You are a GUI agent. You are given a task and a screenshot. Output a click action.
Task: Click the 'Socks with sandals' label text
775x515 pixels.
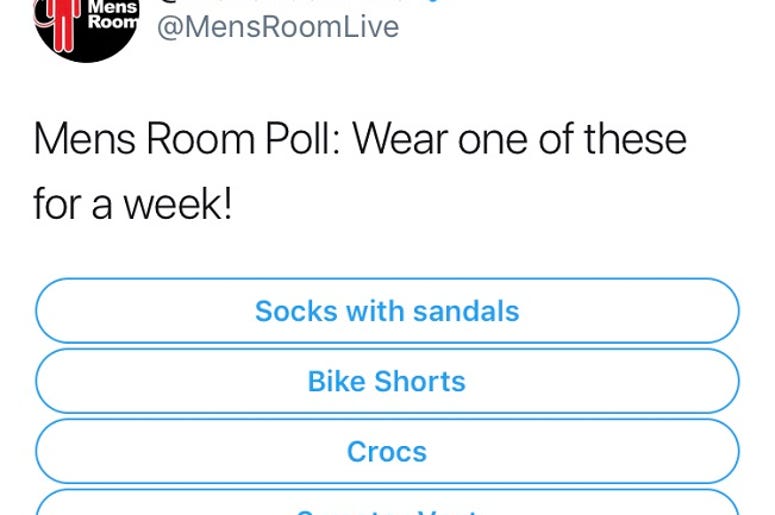pyautogui.click(x=387, y=311)
